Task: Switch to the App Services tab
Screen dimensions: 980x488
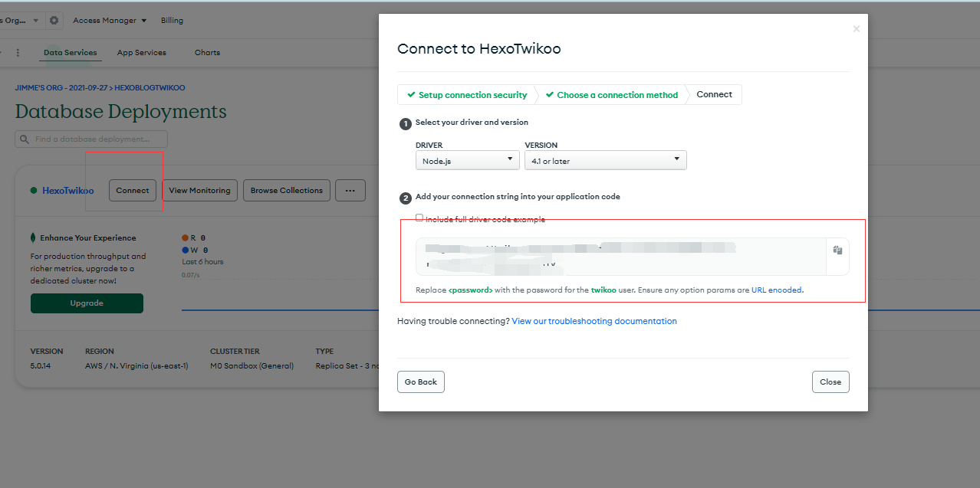Action: click(x=142, y=53)
